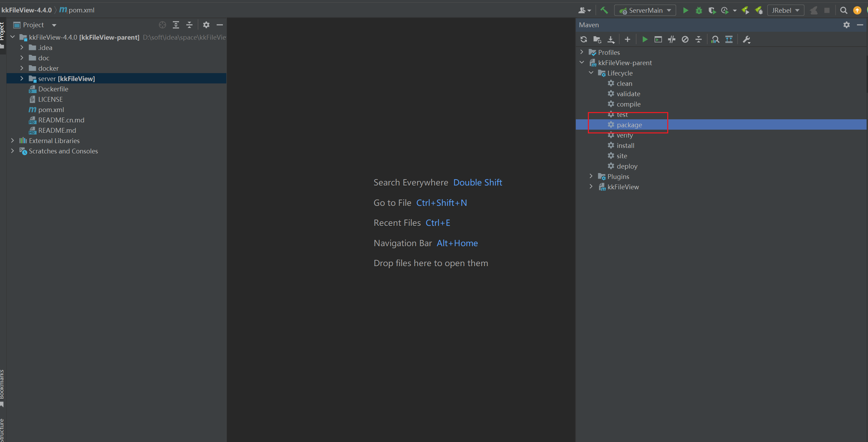The height and width of the screenshot is (442, 868).
Task: Collapse all nodes in Maven panel
Action: click(699, 39)
